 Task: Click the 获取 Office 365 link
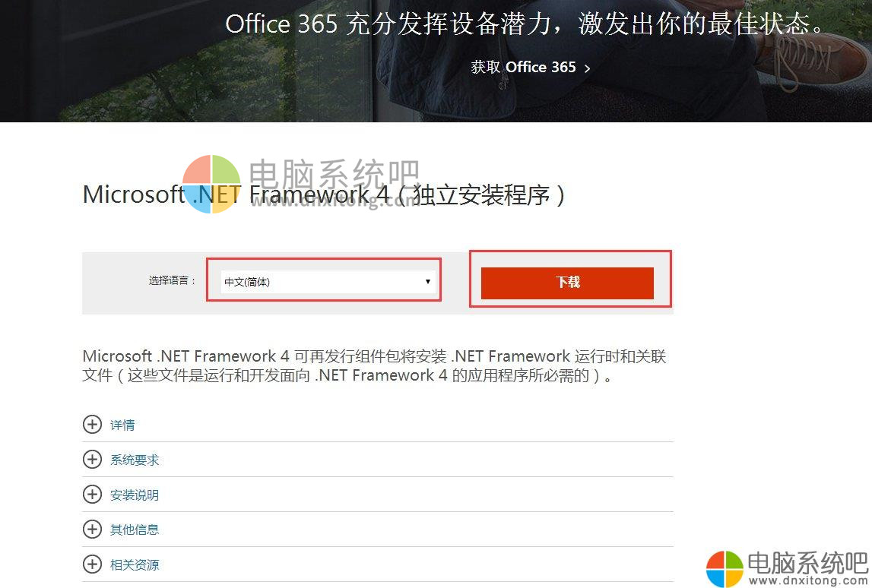coord(523,68)
